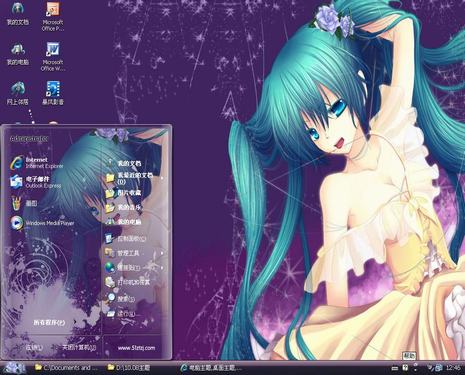This screenshot has height=375, width=465.
Task: Open 我的电脑 in Start menu right column
Action: 124,222
